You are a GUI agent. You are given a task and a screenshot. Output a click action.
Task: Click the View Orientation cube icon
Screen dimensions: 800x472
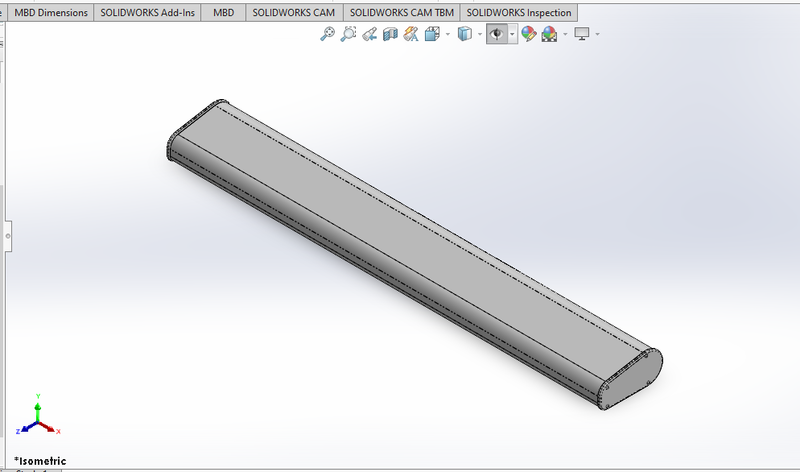433,34
